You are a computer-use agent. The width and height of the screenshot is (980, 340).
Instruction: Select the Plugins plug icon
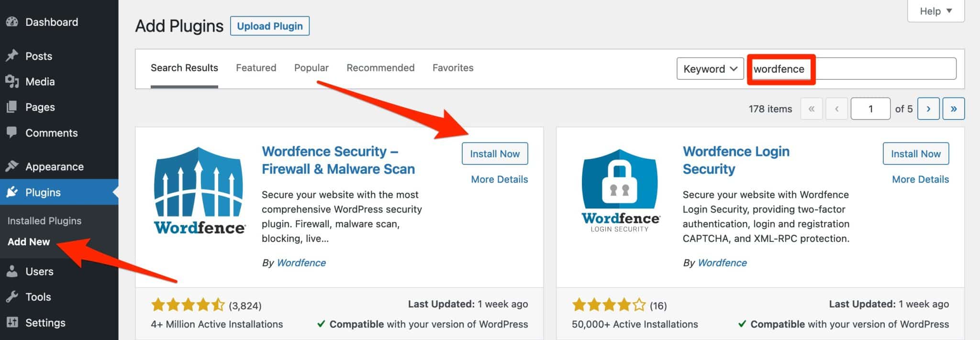click(x=11, y=192)
